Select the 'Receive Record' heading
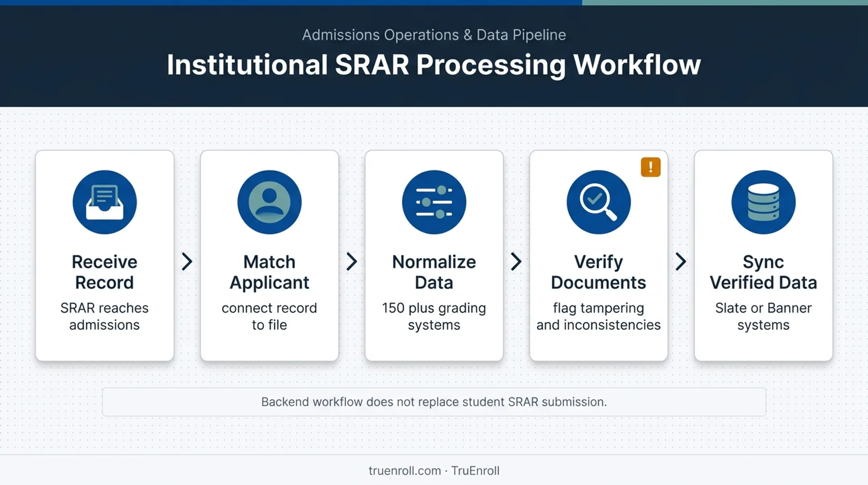The image size is (868, 485). coord(104,272)
